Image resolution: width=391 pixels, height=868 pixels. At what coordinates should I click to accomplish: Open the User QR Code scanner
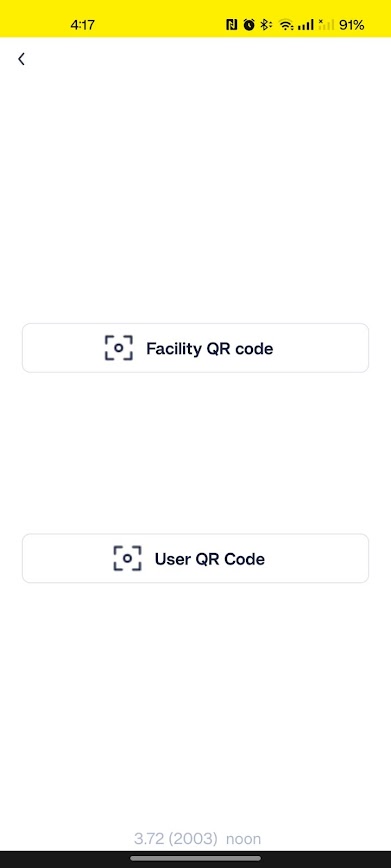point(196,559)
